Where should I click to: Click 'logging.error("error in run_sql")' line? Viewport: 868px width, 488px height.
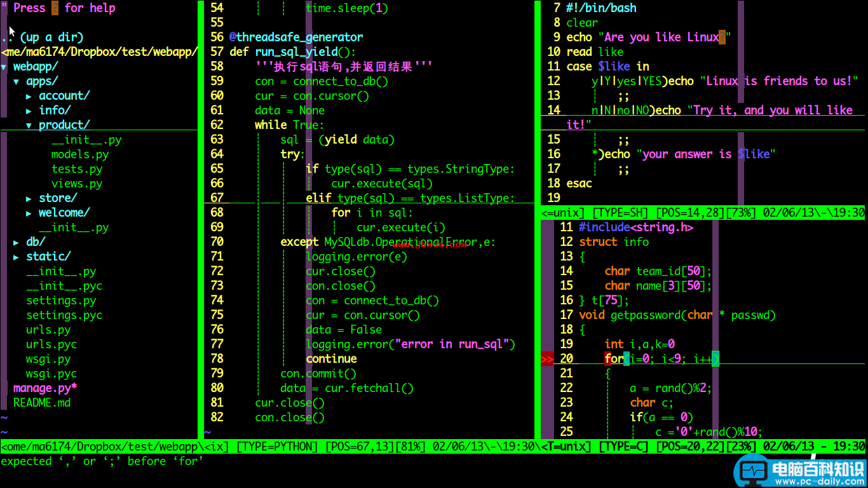click(410, 344)
